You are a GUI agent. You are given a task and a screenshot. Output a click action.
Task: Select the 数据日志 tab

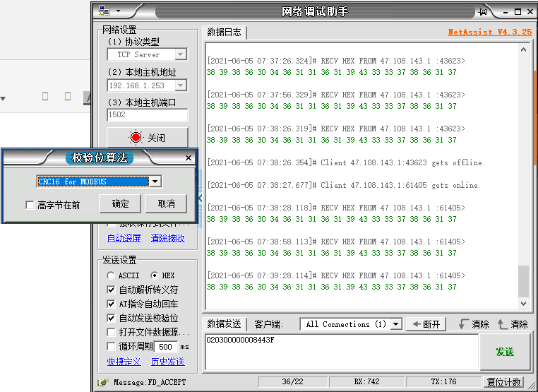[x=224, y=32]
